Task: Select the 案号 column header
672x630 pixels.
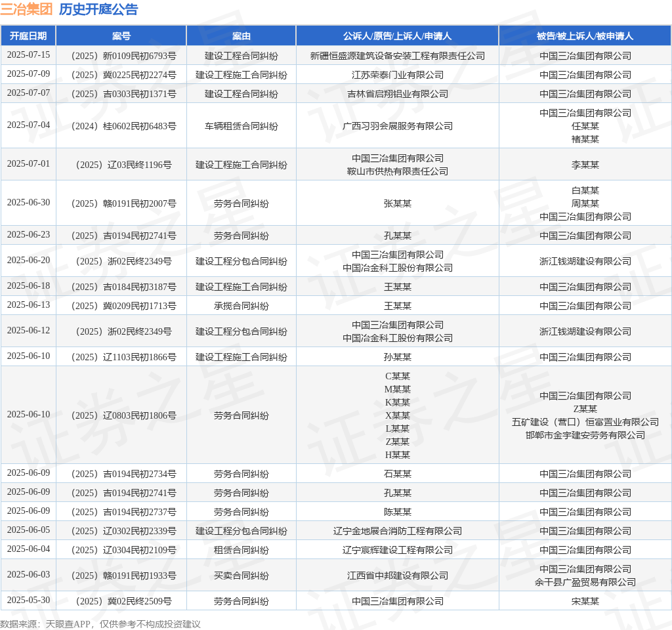Action: tap(121, 36)
